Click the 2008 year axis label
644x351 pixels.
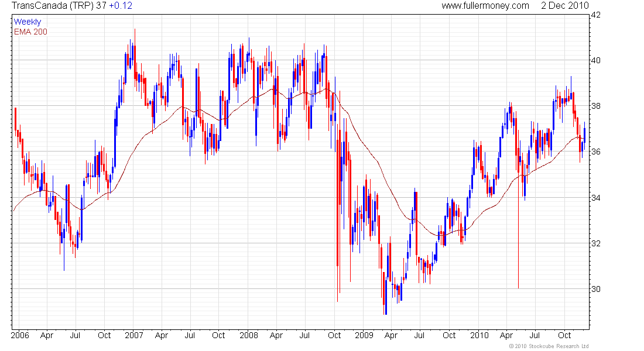pos(249,335)
